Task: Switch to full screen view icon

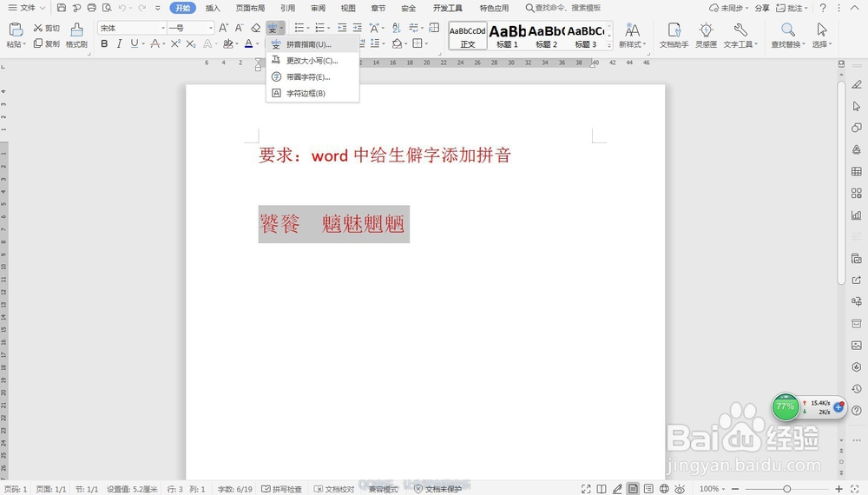Action: pyautogui.click(x=586, y=489)
